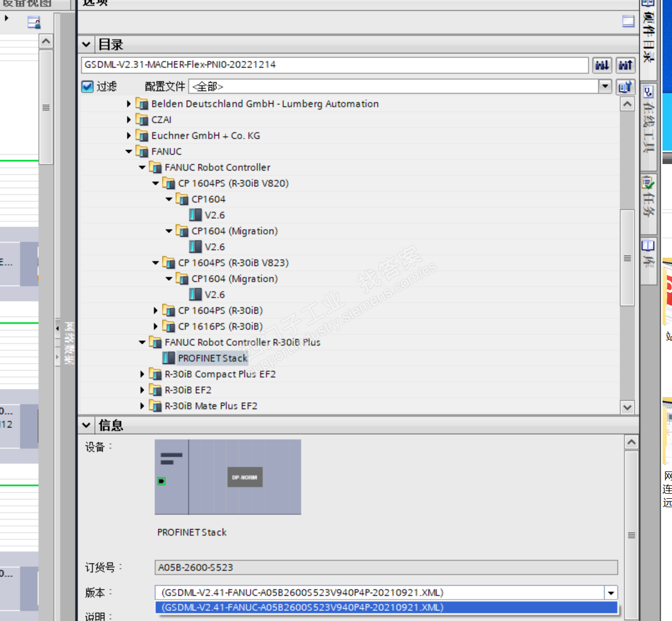Collapse CP1604 (Migration) node under V823
The width and height of the screenshot is (672, 621).
coord(169,279)
